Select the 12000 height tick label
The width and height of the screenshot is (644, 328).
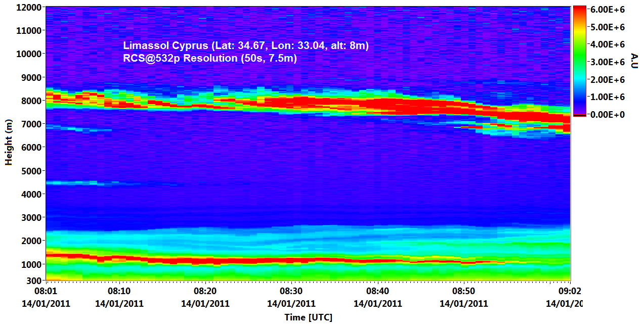tap(28, 8)
